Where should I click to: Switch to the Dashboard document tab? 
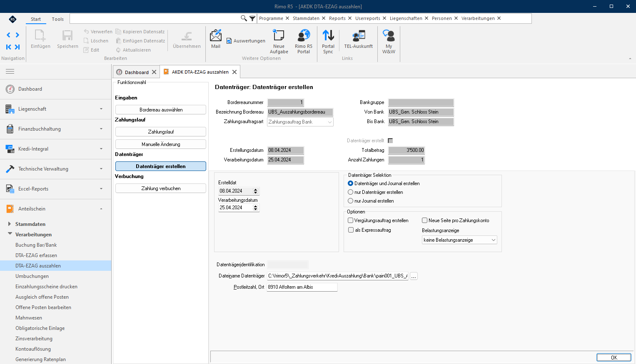tap(137, 72)
